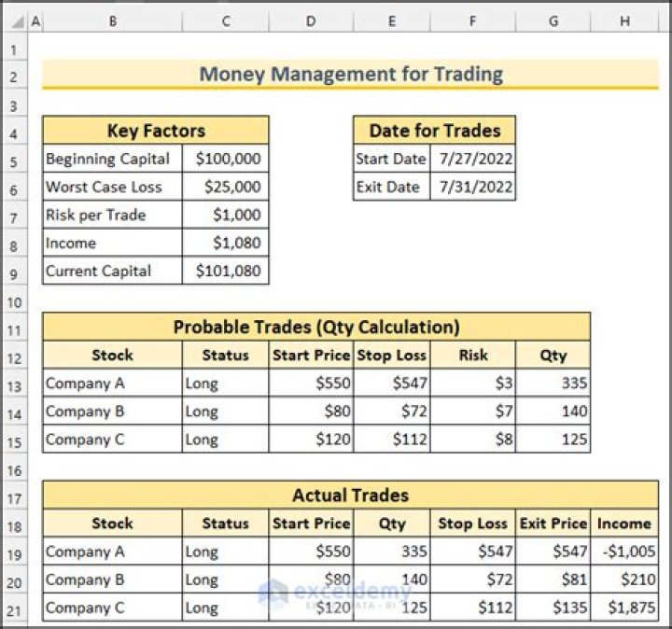Select column E header
The image size is (672, 629).
point(392,21)
